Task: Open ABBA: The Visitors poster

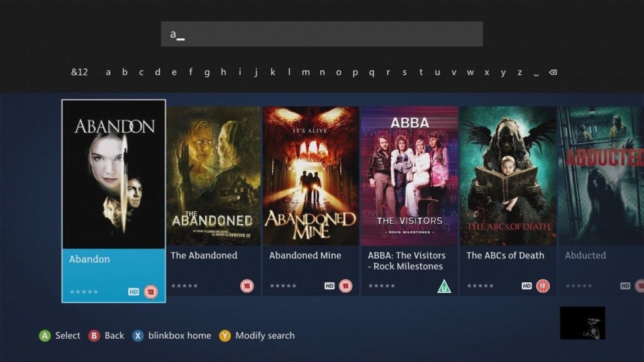Action: pos(409,176)
